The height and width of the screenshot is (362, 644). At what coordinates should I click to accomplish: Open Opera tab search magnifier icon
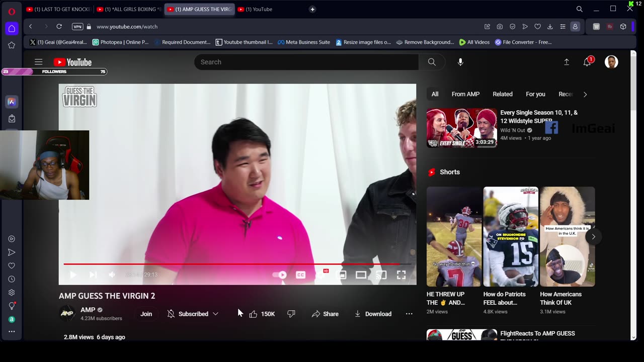click(579, 9)
